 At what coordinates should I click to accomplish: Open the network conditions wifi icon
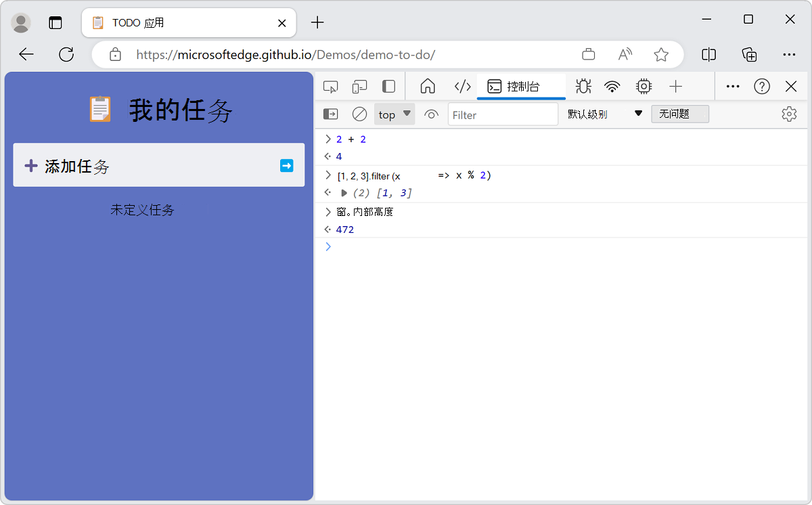click(612, 86)
